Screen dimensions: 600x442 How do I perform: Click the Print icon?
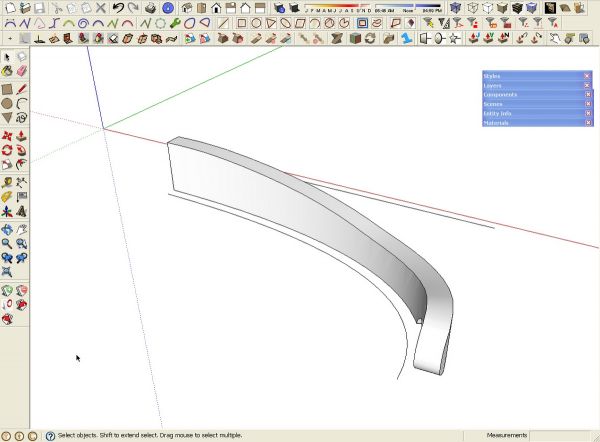(x=151, y=8)
